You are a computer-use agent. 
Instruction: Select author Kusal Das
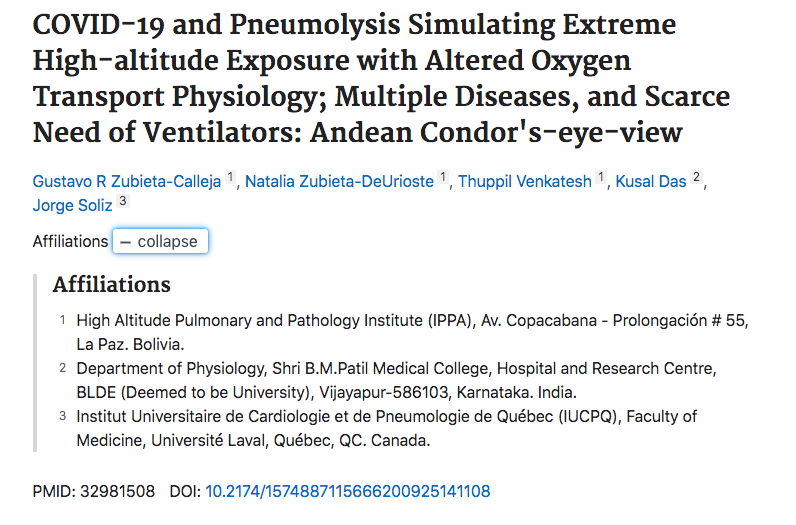pyautogui.click(x=652, y=181)
